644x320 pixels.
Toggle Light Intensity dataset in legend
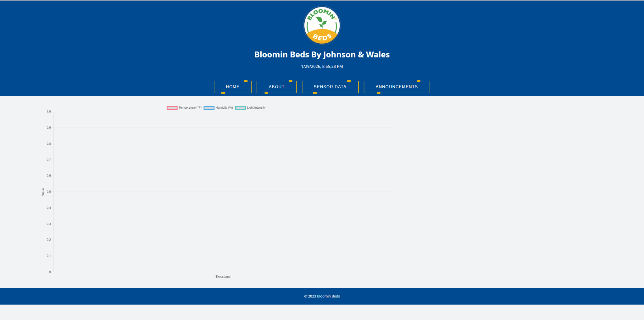[x=250, y=108]
